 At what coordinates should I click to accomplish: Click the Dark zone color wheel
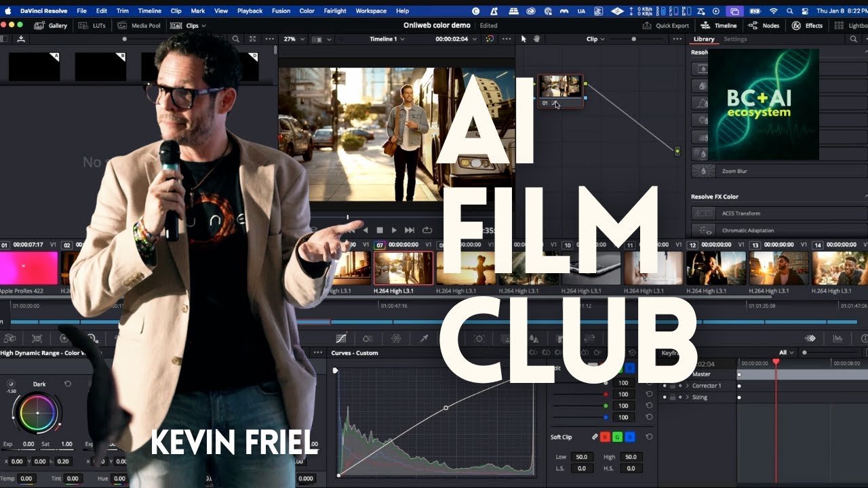(37, 413)
